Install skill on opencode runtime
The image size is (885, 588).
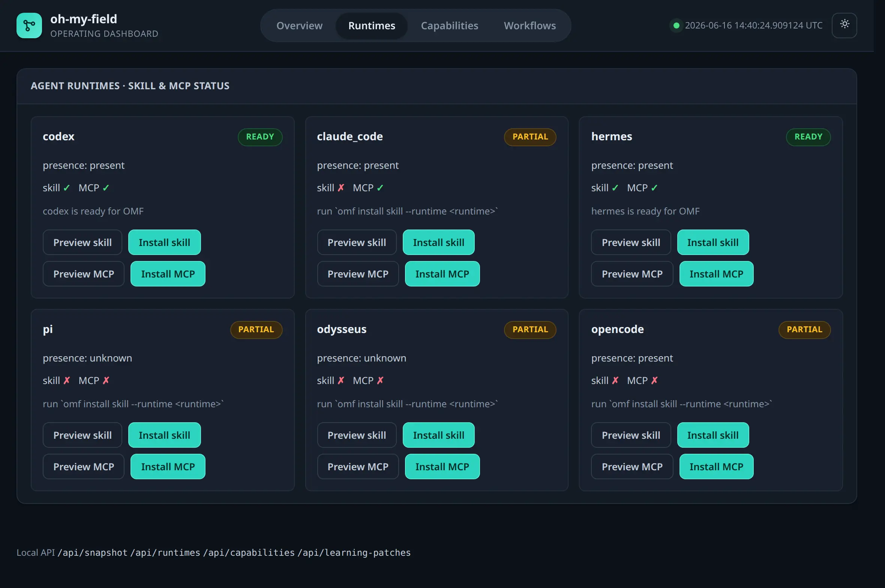713,435
